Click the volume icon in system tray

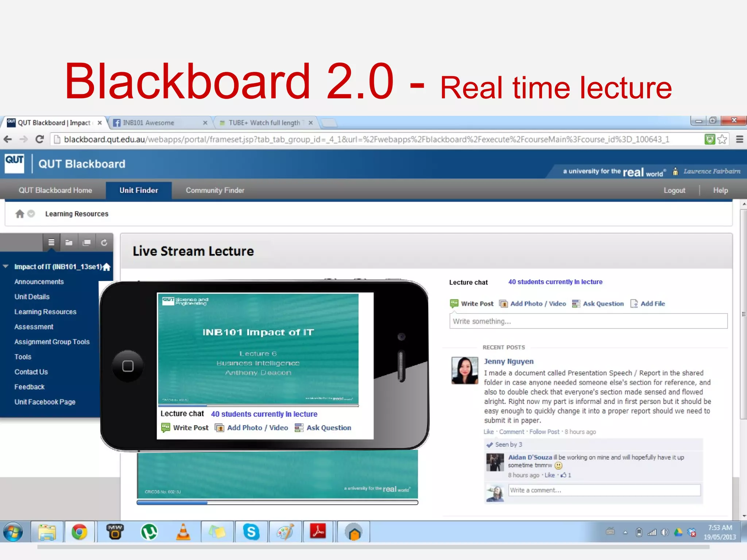pos(665,532)
